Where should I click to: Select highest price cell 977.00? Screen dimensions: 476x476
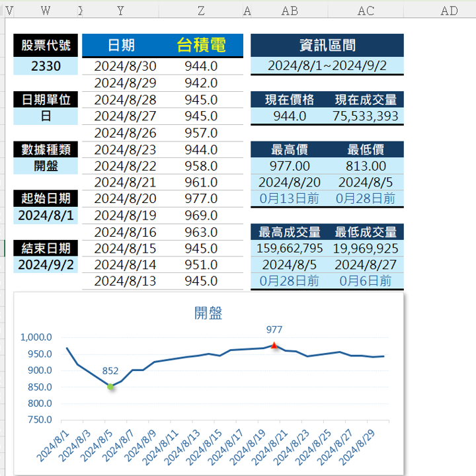290,166
